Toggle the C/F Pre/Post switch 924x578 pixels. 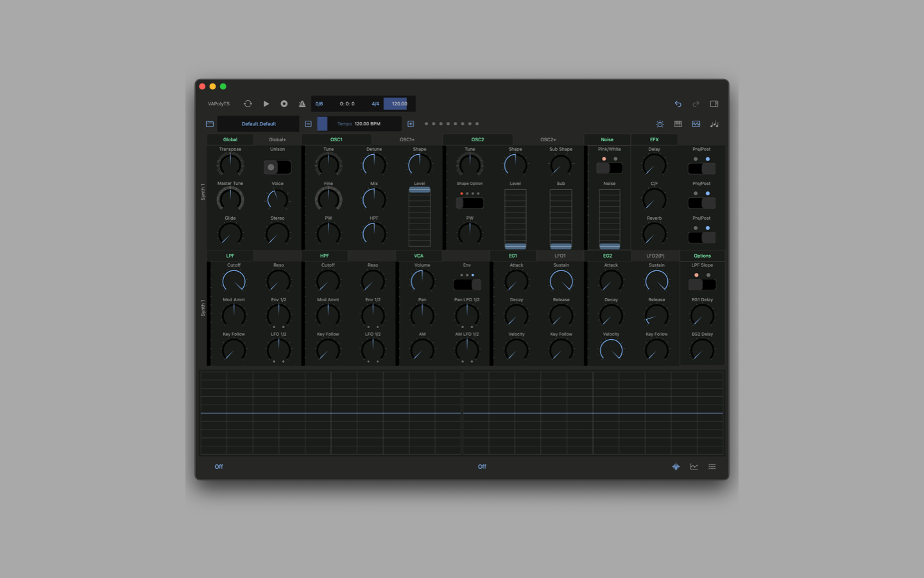[702, 203]
